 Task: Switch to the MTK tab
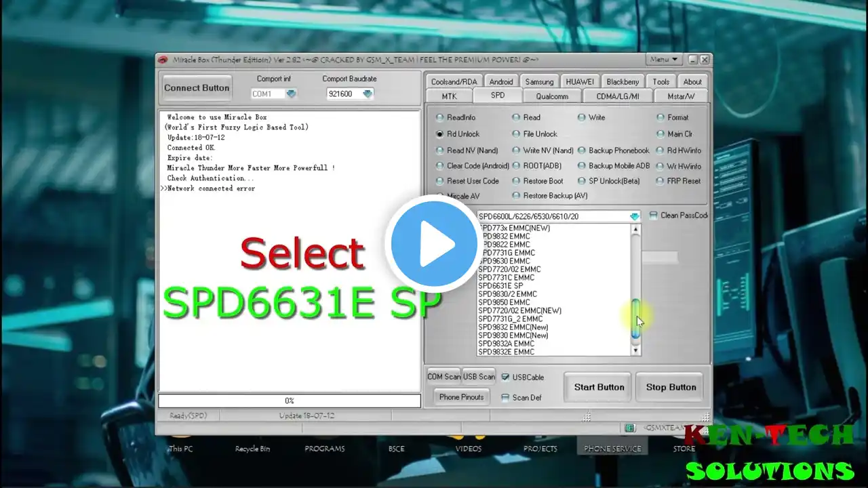pos(450,96)
